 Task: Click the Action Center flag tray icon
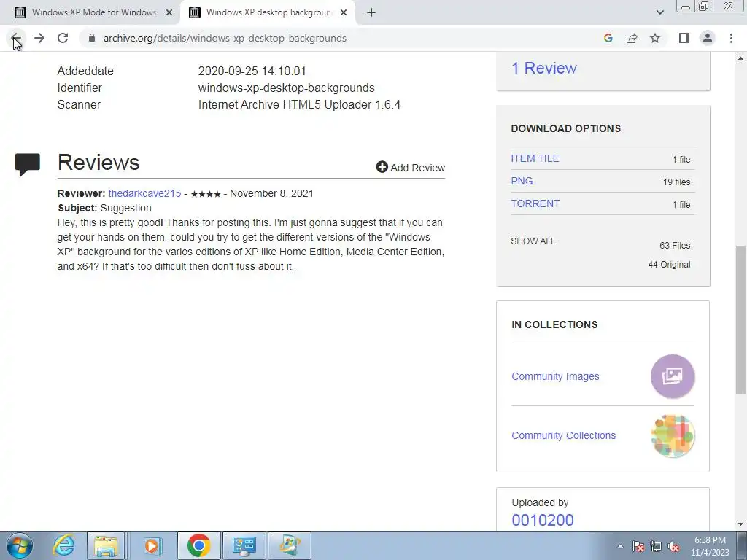click(x=638, y=546)
